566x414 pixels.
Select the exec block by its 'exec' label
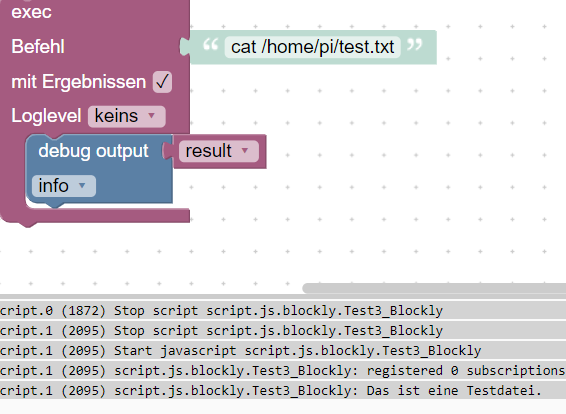31,12
